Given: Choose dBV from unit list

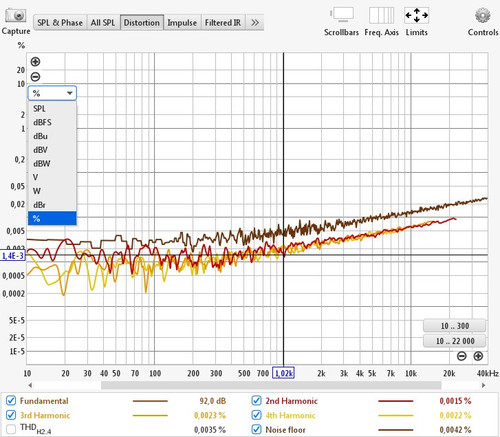Looking at the screenshot, I should tap(52, 150).
